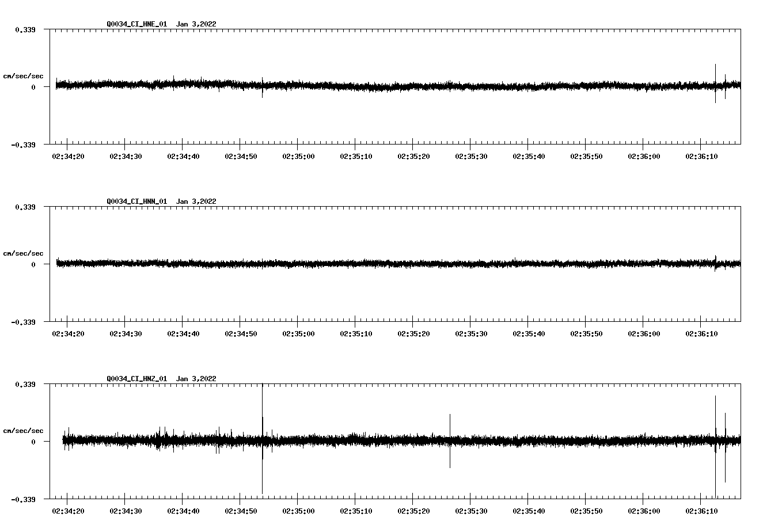The image size is (782, 532).
Task: Click the zero baseline label of HNN plot
Action: (33, 264)
